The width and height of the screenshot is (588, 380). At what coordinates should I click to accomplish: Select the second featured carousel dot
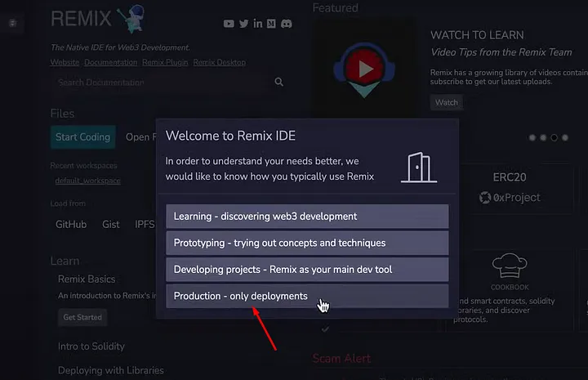543,137
